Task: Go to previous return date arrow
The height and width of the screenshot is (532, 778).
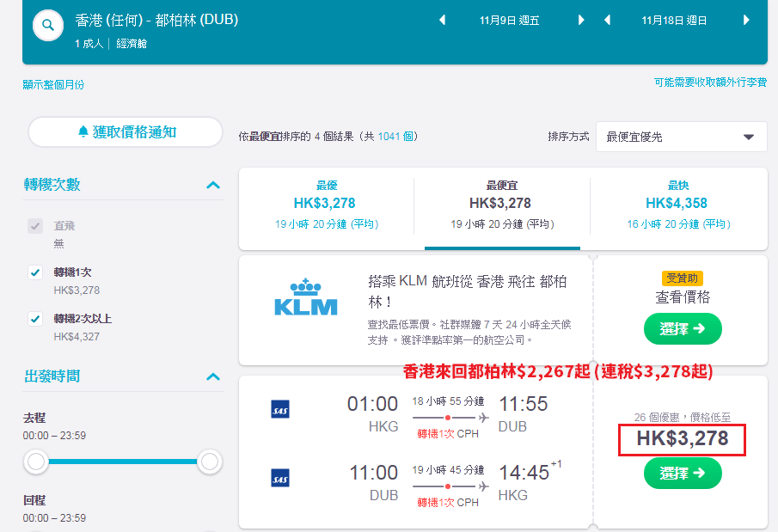Action: pos(607,21)
